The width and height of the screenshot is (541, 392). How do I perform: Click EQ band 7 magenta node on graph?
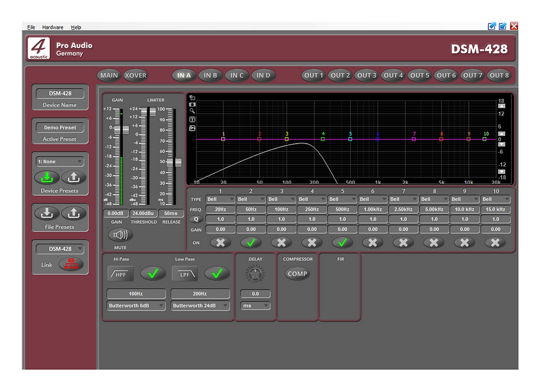tap(413, 139)
